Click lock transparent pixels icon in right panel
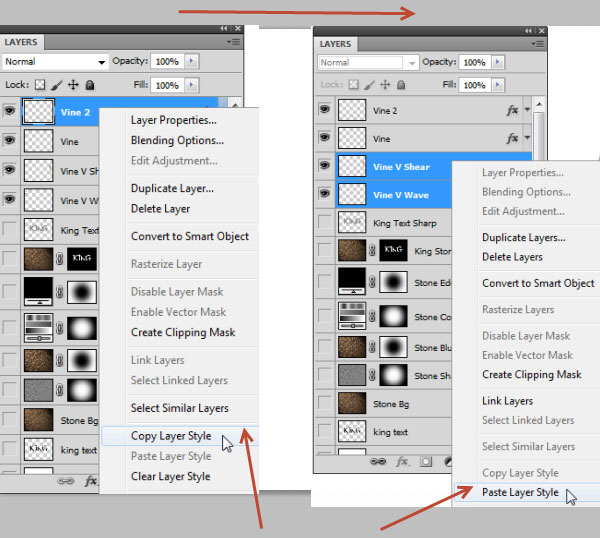This screenshot has width=600, height=538. pyautogui.click(x=354, y=85)
